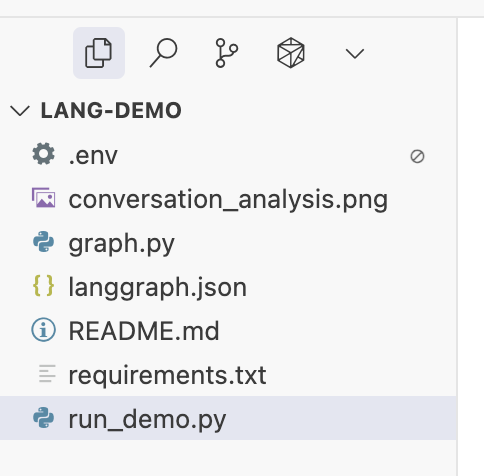484x476 pixels.
Task: Open the Search view
Action: pyautogui.click(x=163, y=53)
